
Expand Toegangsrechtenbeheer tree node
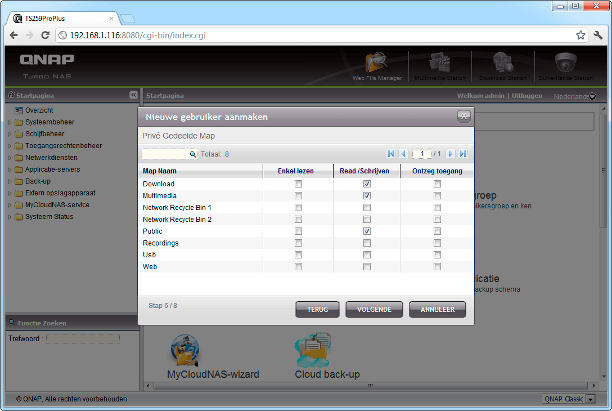[10, 146]
